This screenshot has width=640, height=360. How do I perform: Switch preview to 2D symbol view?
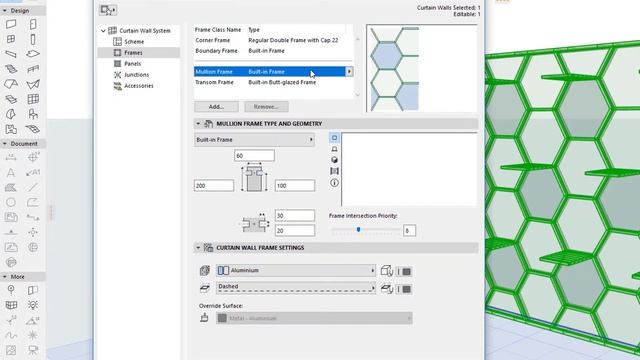click(x=334, y=138)
